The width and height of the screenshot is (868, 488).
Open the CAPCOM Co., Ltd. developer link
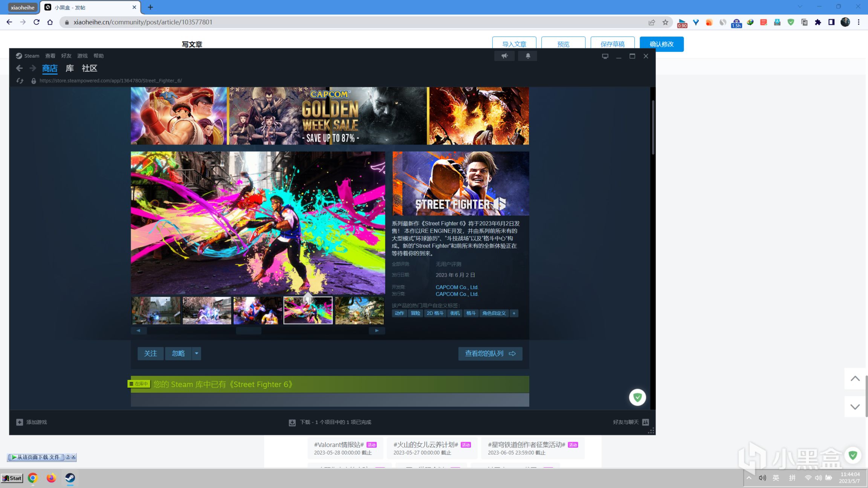pyautogui.click(x=457, y=287)
